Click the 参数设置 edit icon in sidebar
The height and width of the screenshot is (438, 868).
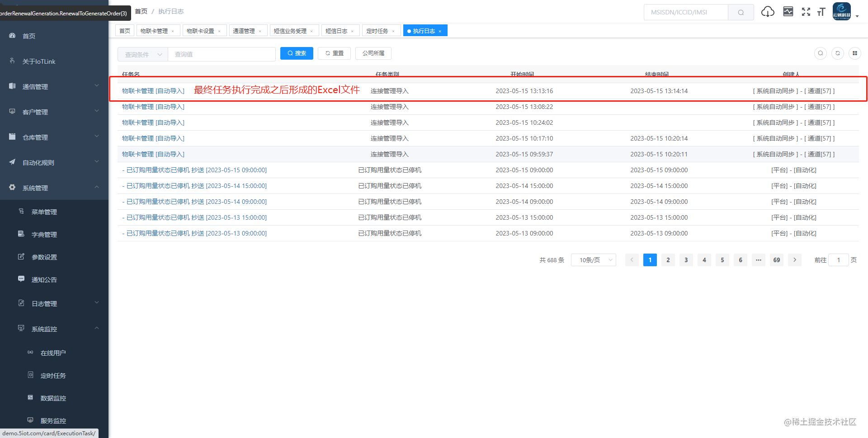click(x=21, y=257)
